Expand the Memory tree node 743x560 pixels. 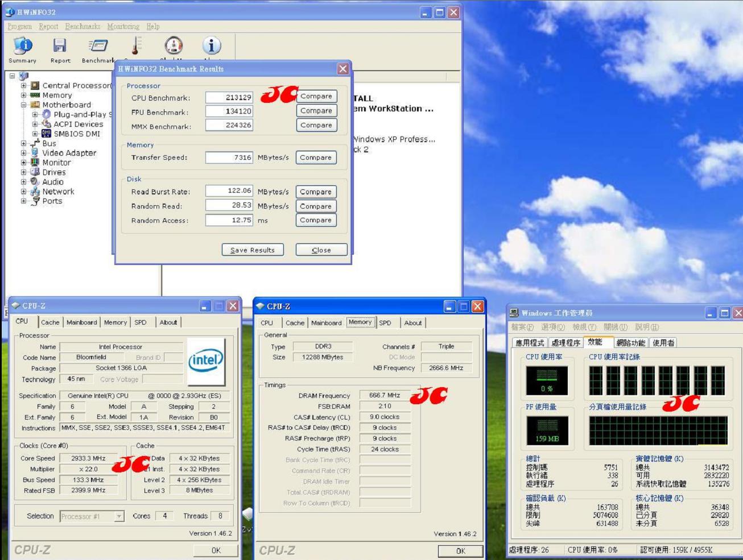[23, 96]
